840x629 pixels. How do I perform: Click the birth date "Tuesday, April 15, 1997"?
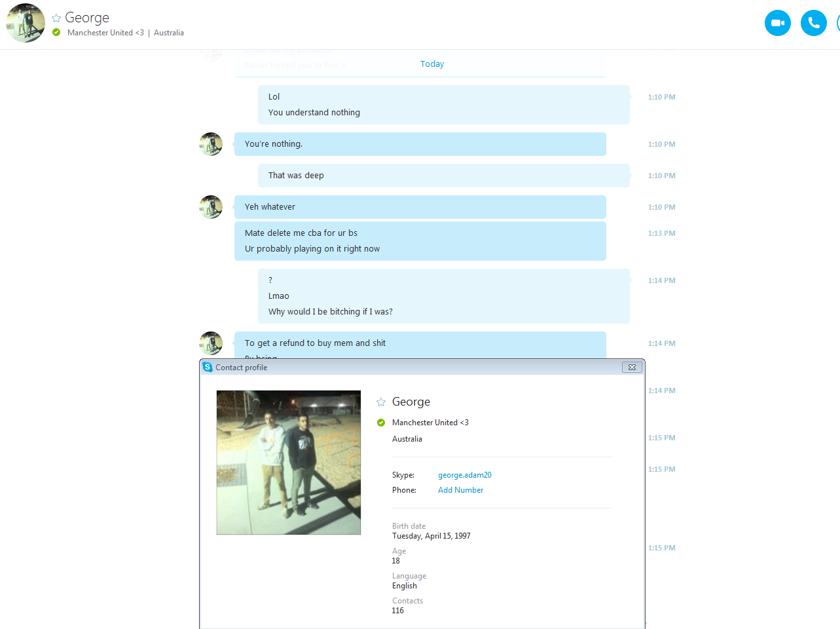[x=431, y=536]
